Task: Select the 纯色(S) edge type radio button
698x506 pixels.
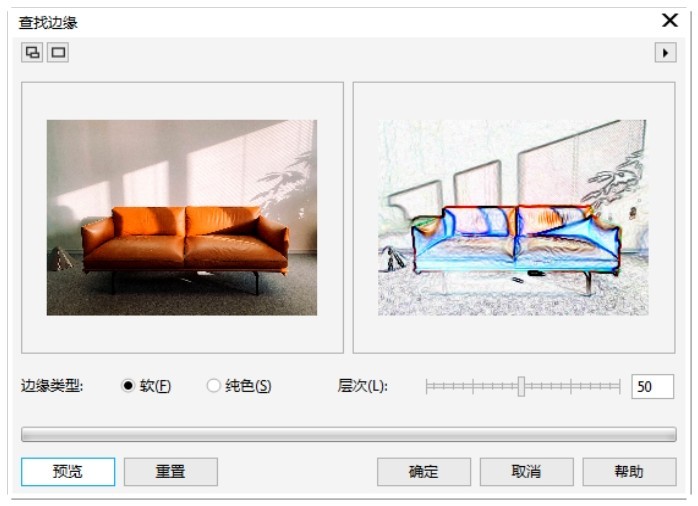Action: coord(213,385)
